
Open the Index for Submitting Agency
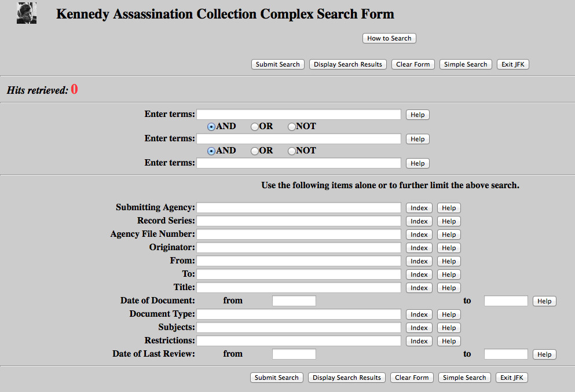(x=419, y=208)
